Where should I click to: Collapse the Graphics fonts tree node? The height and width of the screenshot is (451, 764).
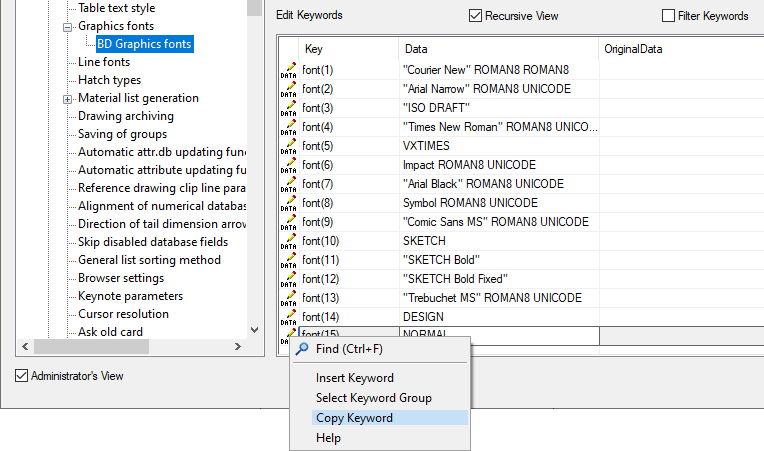68,26
